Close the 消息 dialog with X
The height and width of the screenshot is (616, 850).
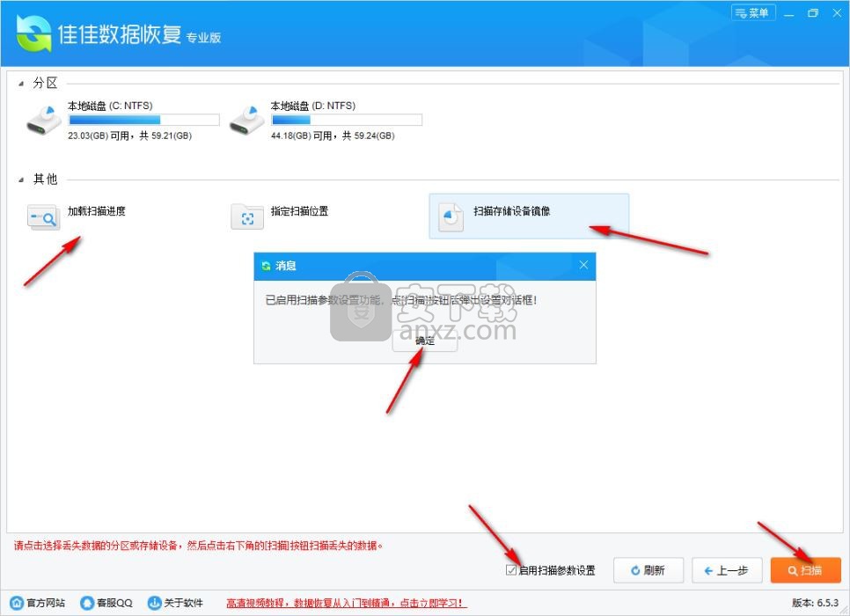(x=583, y=265)
